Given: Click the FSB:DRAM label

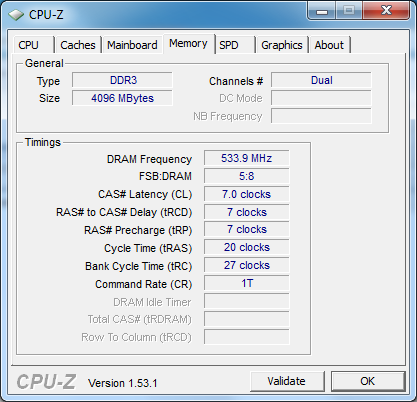Looking at the screenshot, I should pos(165,176).
